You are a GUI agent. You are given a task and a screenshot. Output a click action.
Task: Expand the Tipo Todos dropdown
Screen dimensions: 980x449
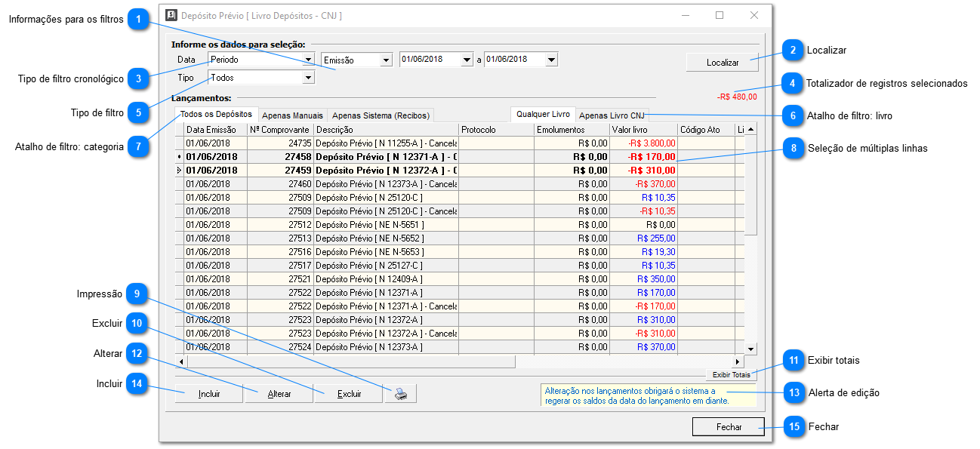point(308,78)
